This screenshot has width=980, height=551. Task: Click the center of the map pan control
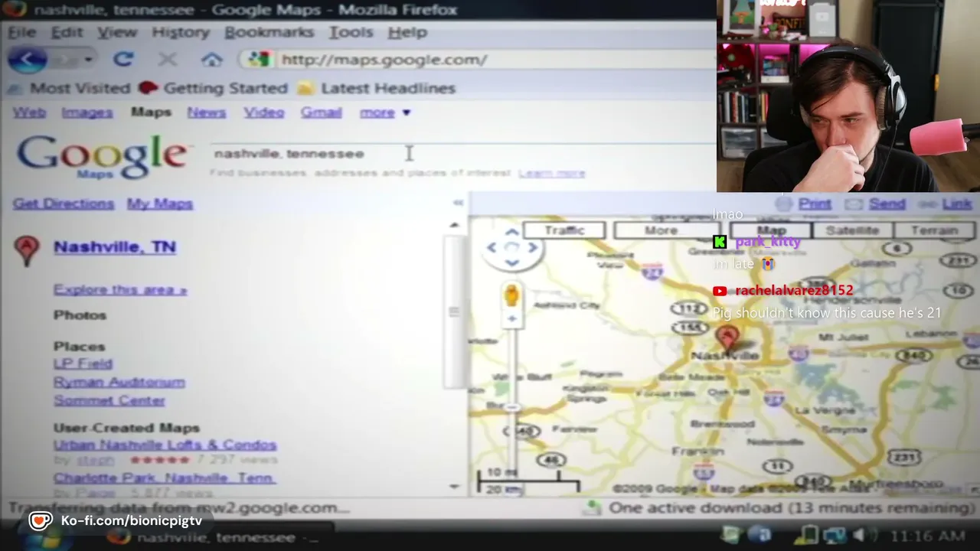point(512,247)
